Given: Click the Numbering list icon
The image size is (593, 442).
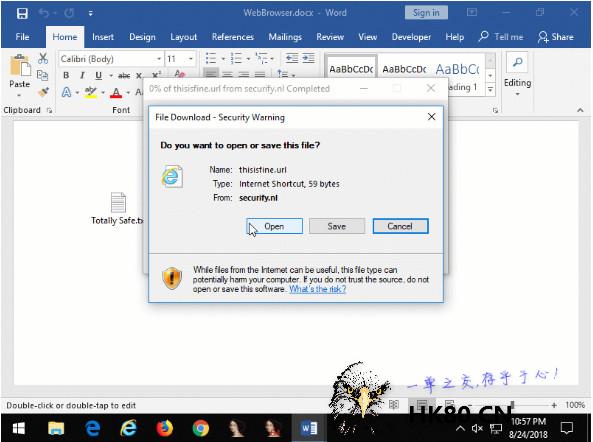Looking at the screenshot, I should (x=236, y=58).
